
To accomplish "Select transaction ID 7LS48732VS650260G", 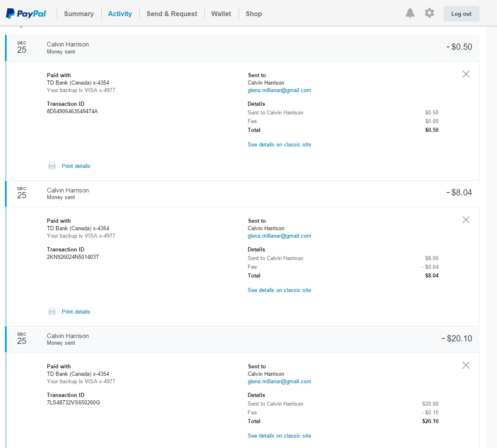I will tap(73, 403).
